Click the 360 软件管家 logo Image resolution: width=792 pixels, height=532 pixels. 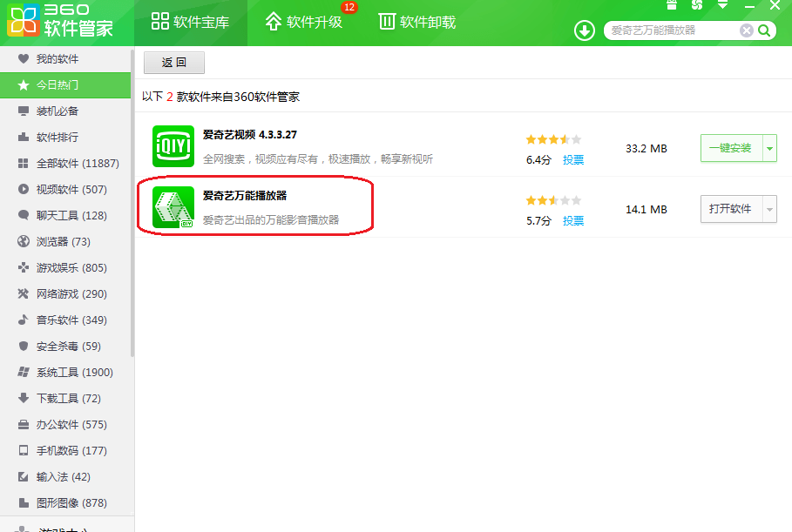(61, 21)
